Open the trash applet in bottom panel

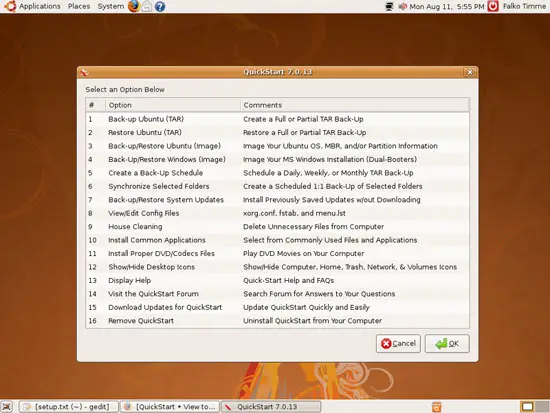pos(436,407)
